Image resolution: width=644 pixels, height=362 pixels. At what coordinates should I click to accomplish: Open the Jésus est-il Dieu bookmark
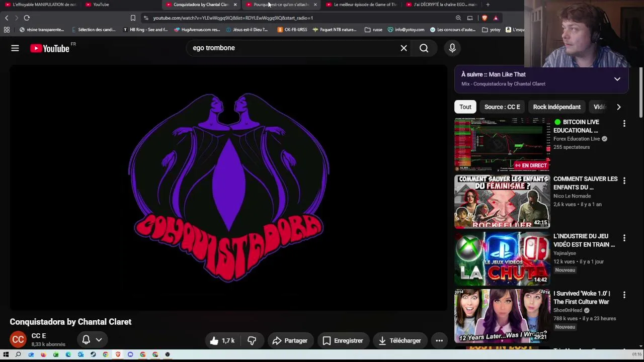247,30
